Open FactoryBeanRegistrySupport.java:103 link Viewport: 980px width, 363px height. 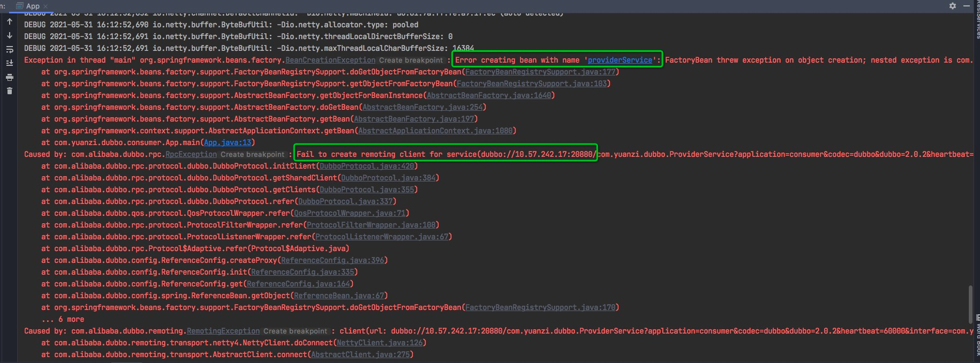coord(532,84)
